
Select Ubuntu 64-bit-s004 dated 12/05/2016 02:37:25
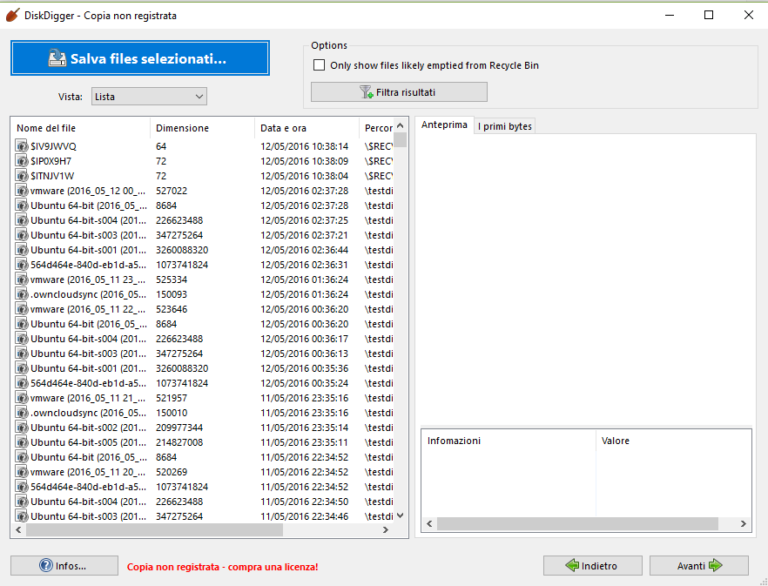click(x=88, y=220)
